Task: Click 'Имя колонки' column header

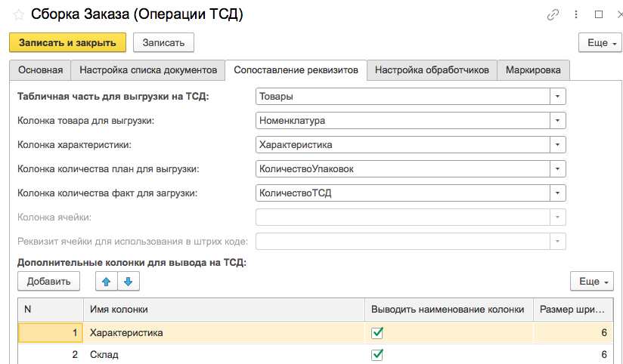Action: pos(224,310)
